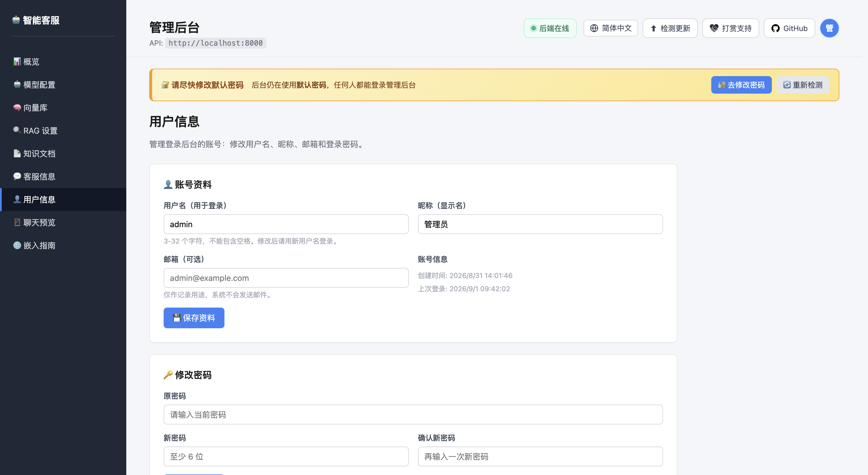Click 去修改密码 in the warning banner
The height and width of the screenshot is (475, 868).
[741, 85]
